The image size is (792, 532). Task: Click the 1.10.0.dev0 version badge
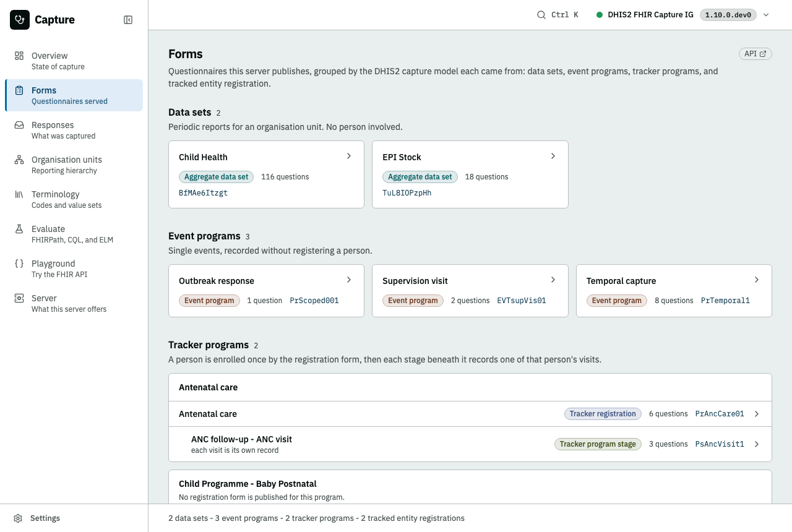(728, 15)
